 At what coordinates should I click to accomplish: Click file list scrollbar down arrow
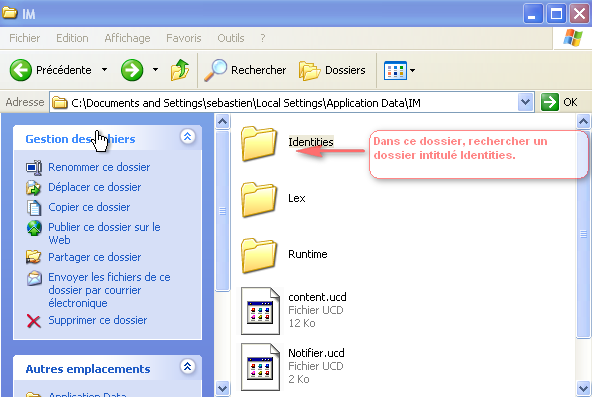click(583, 388)
